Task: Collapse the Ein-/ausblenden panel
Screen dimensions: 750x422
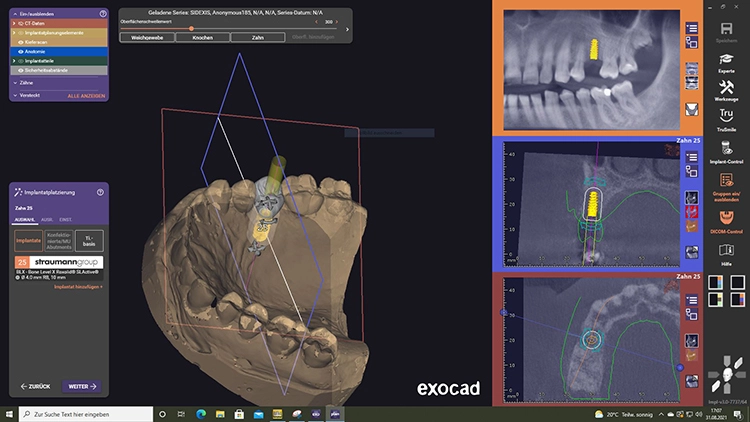Action: (x=15, y=14)
